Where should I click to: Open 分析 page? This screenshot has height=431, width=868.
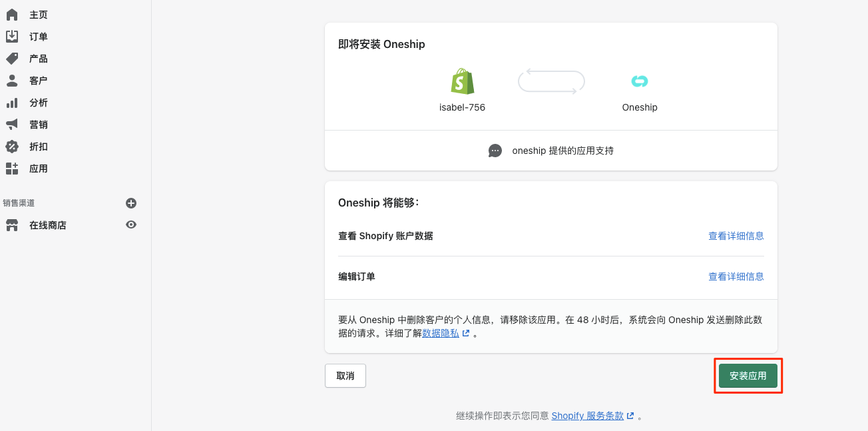tap(39, 103)
